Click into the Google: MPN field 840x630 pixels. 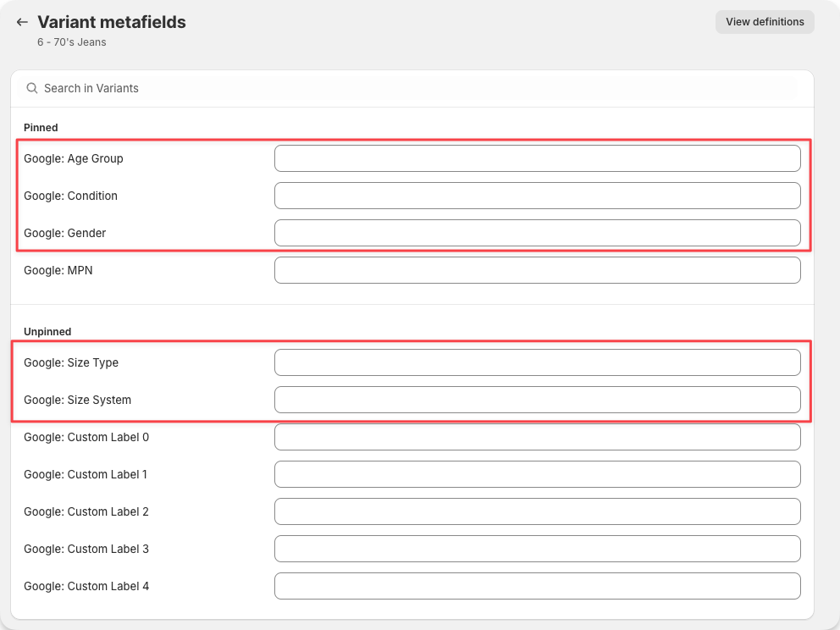537,270
